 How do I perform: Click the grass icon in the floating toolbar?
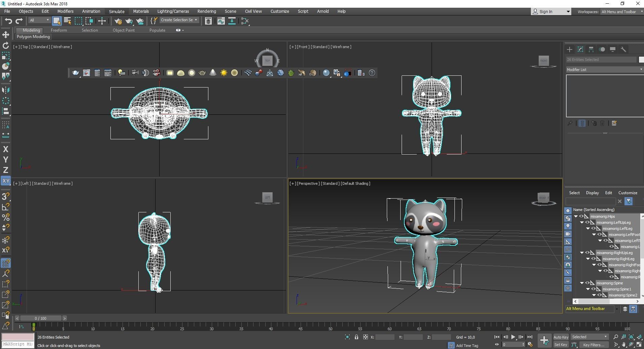pyautogui.click(x=291, y=73)
